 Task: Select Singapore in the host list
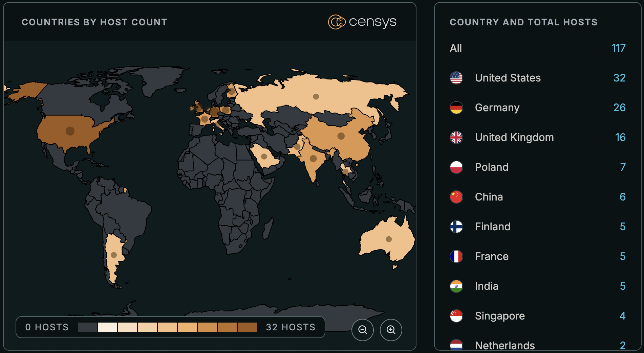coord(538,316)
